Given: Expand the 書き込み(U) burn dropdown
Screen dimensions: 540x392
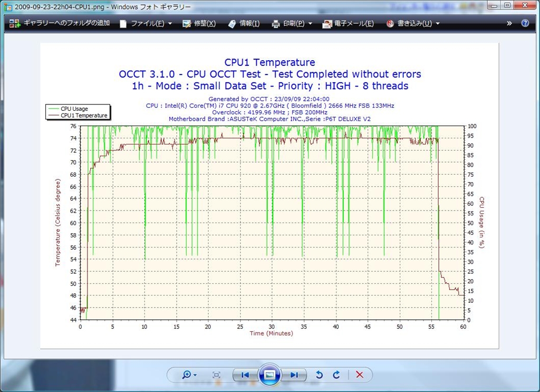Looking at the screenshot, I should (413, 23).
